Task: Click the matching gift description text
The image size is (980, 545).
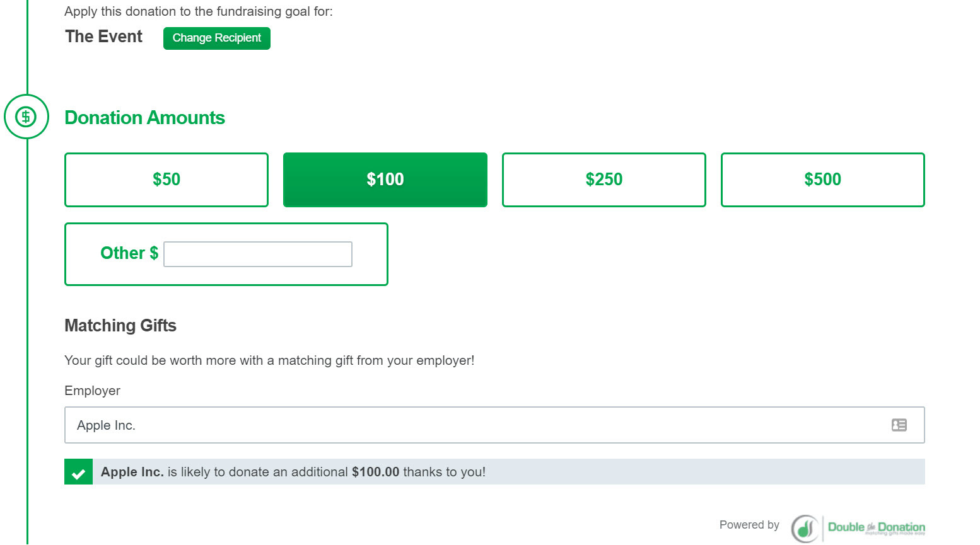Action: [269, 360]
